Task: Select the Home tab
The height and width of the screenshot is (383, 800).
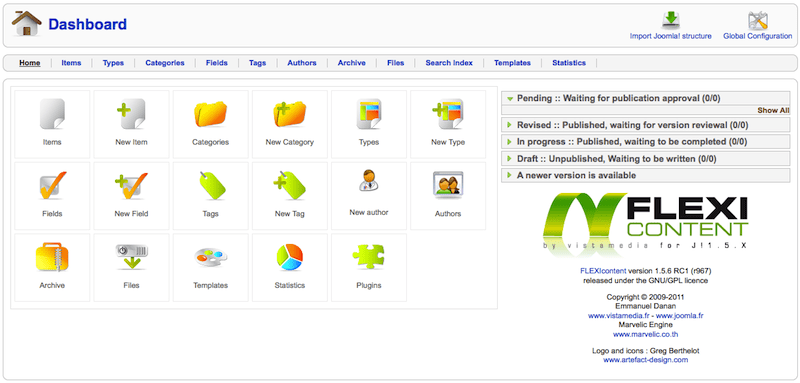Action: coord(30,63)
